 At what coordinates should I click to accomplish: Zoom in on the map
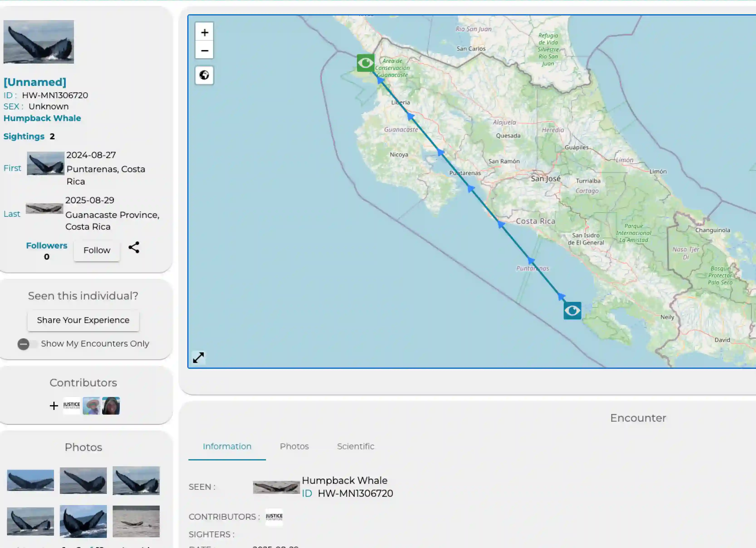[x=204, y=32]
